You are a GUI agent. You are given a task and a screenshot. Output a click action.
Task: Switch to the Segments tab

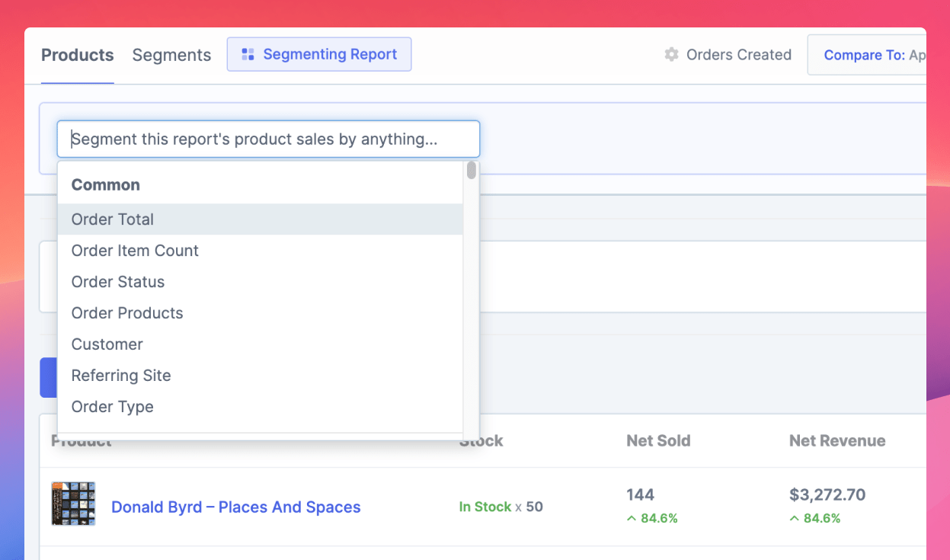171,54
